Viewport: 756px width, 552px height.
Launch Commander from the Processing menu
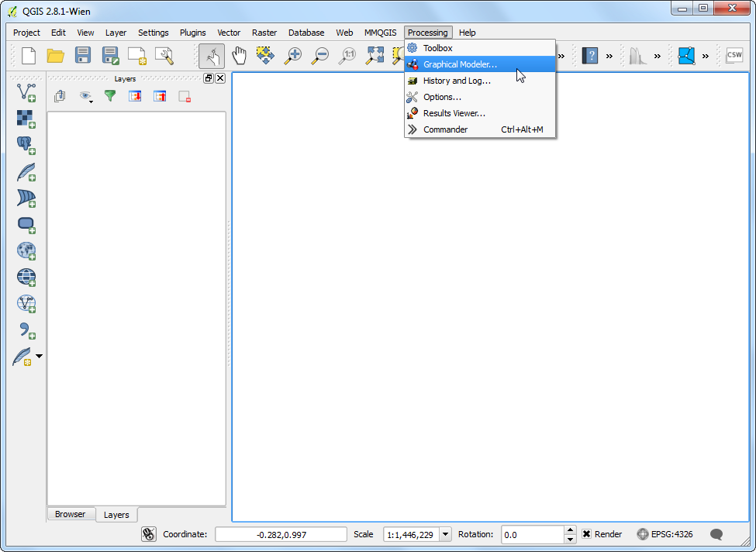(480, 129)
